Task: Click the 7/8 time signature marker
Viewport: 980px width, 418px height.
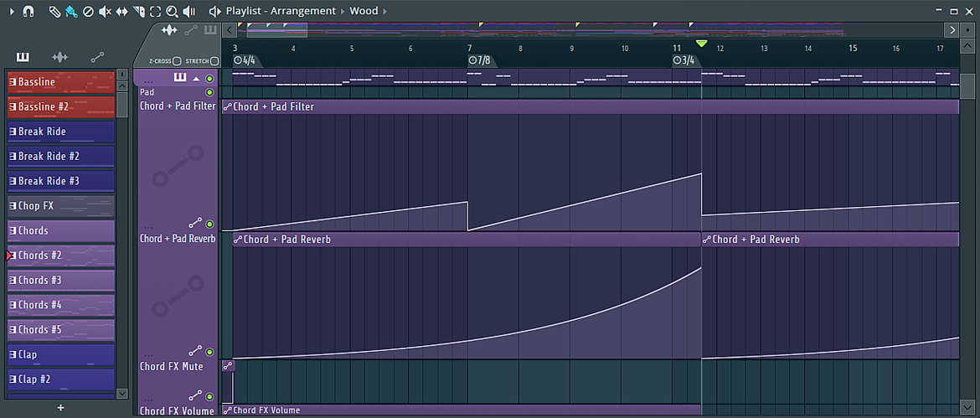Action: tap(480, 60)
